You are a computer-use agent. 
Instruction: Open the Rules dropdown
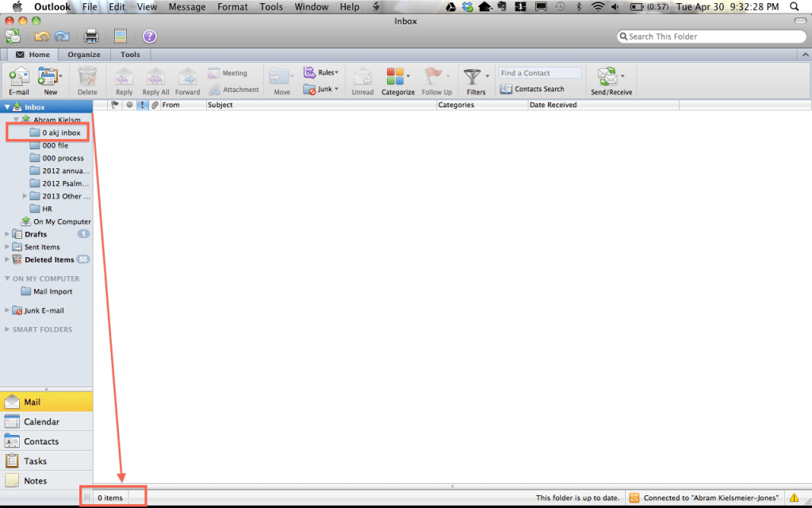coord(320,71)
